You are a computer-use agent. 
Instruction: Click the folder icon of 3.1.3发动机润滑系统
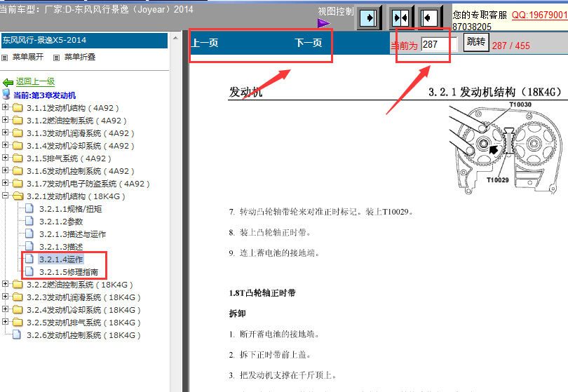click(18, 133)
